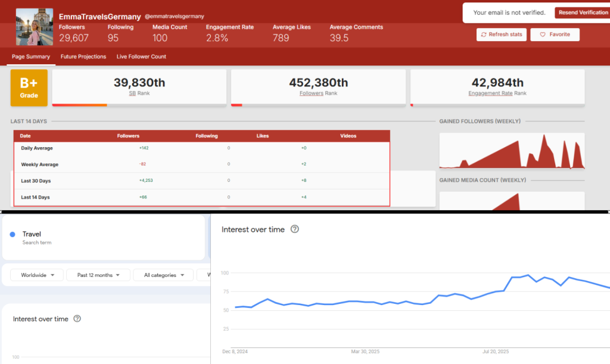Select the Live Follower Count tab
This screenshot has height=364, width=610.
point(141,57)
